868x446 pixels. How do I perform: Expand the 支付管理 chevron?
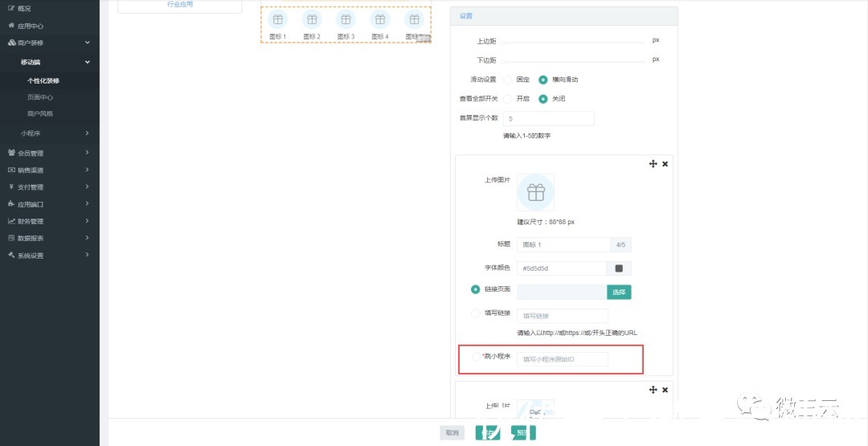88,187
